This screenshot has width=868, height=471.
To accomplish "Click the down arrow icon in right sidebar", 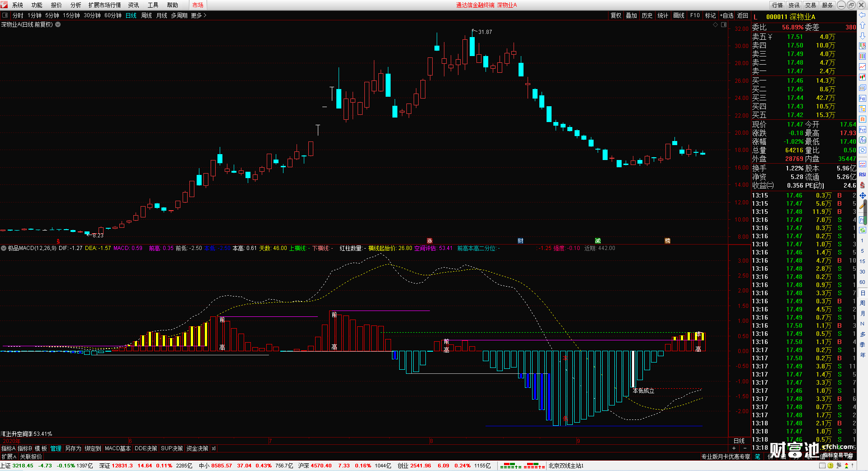I will [x=863, y=35].
